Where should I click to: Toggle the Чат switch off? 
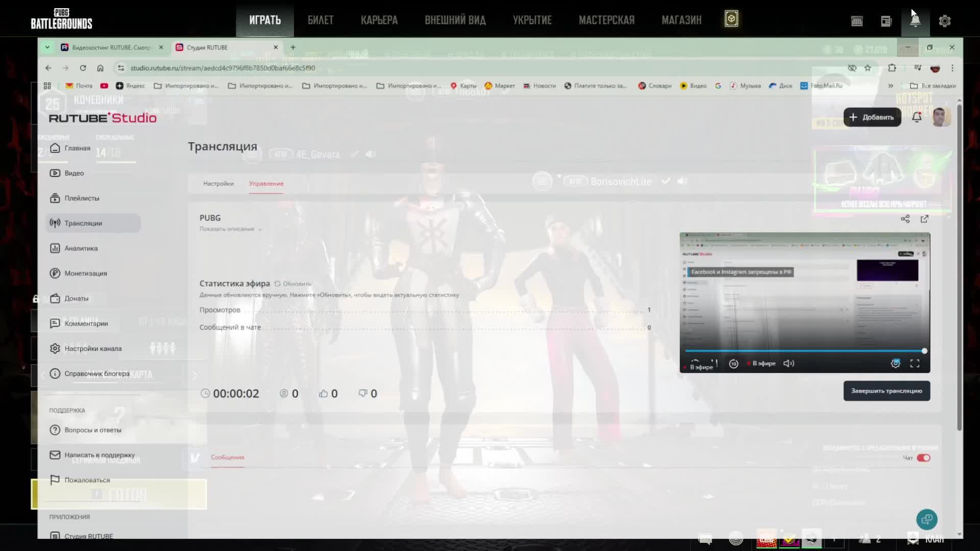(923, 458)
